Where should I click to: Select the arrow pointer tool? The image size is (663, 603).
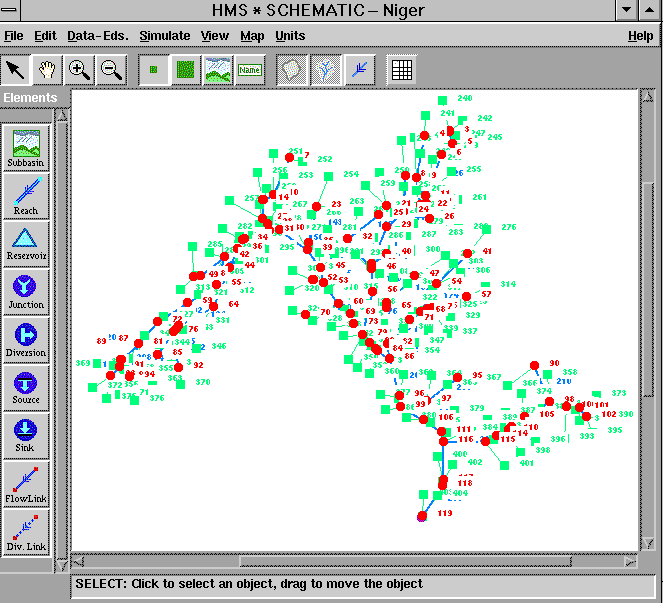15,69
